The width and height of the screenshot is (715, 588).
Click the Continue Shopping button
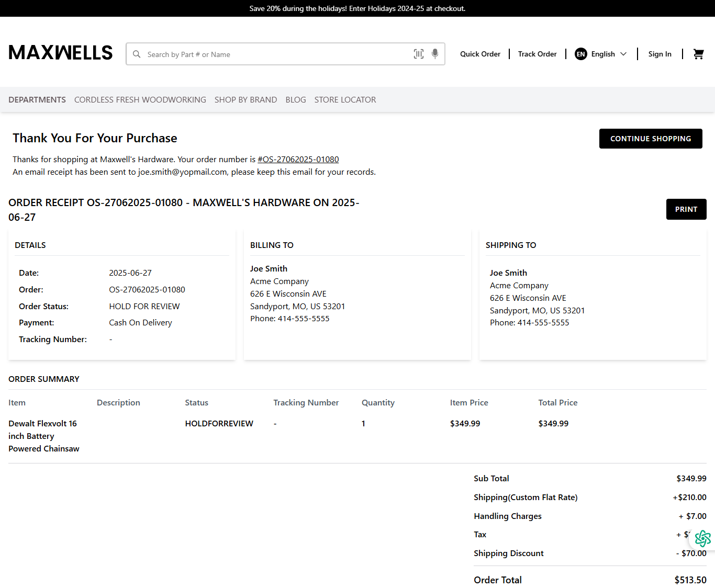651,139
